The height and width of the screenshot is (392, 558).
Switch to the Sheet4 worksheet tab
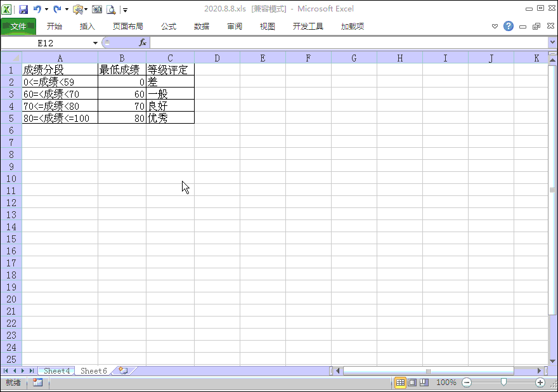click(x=56, y=370)
